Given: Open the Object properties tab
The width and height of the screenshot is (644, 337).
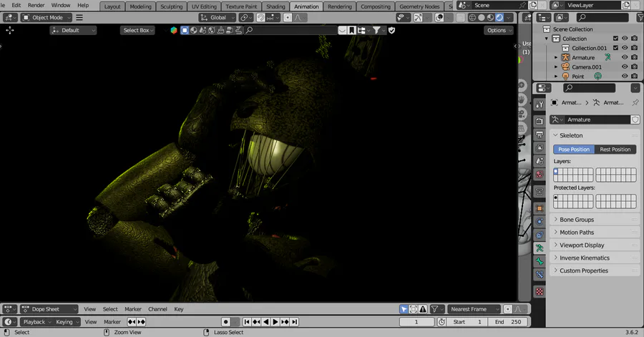Looking at the screenshot, I should pyautogui.click(x=540, y=208).
